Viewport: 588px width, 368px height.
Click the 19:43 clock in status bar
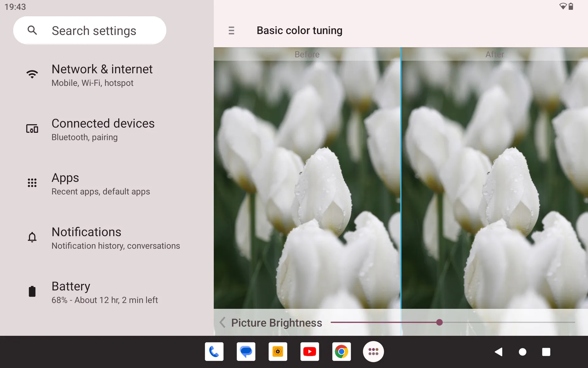click(x=15, y=7)
